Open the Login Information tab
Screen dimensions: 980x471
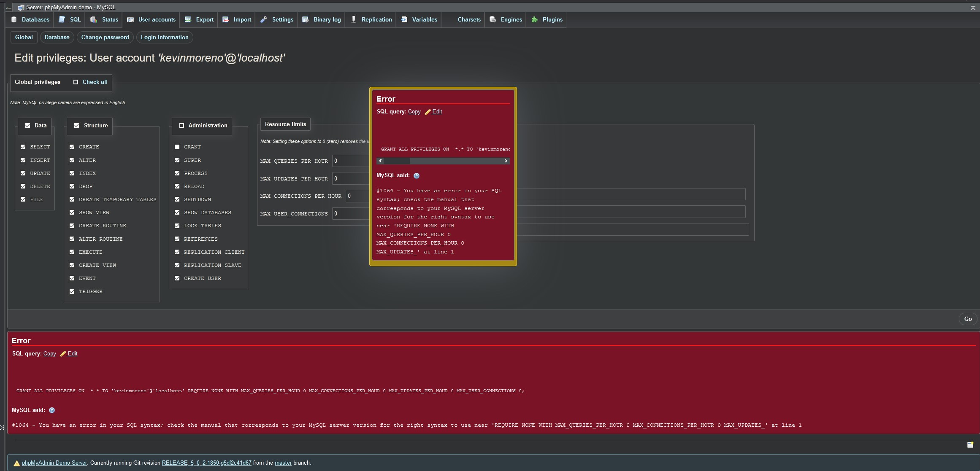click(x=165, y=37)
